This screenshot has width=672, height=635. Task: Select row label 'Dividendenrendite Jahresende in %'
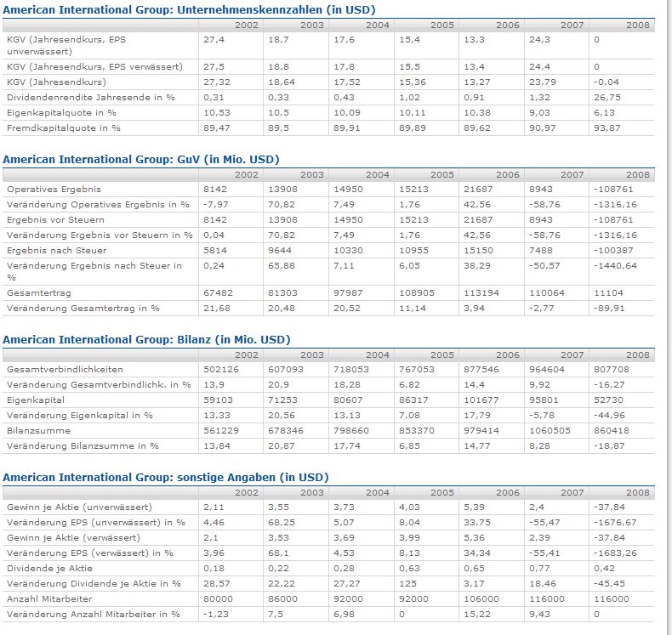[x=91, y=98]
